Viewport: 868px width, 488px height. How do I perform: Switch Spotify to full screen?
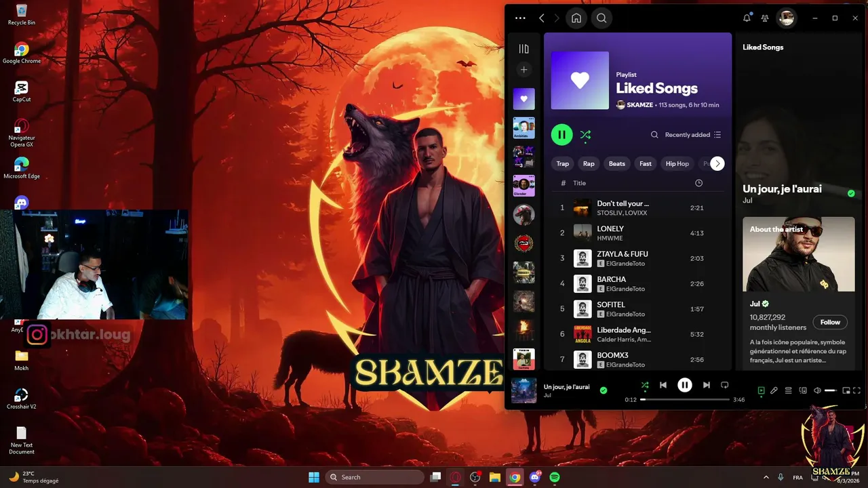click(857, 390)
